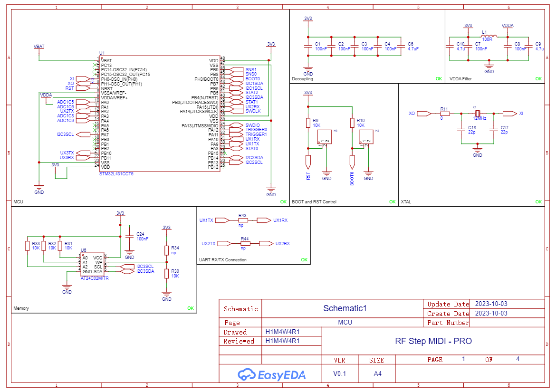Click the TRIGGER0 net label

[x=256, y=130]
